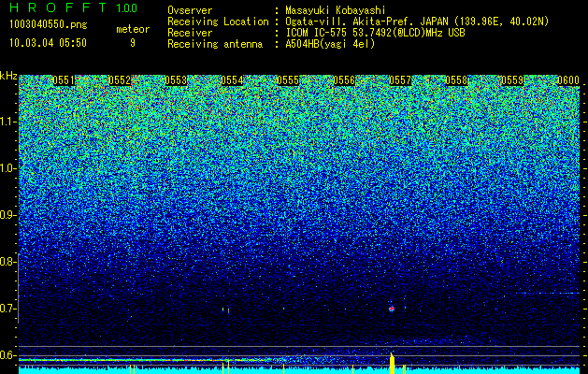Screen dimensions: 588x374
Task: Click the Ogata-vill. Akita-Pref. JAPAN location text
Action: 415,22
